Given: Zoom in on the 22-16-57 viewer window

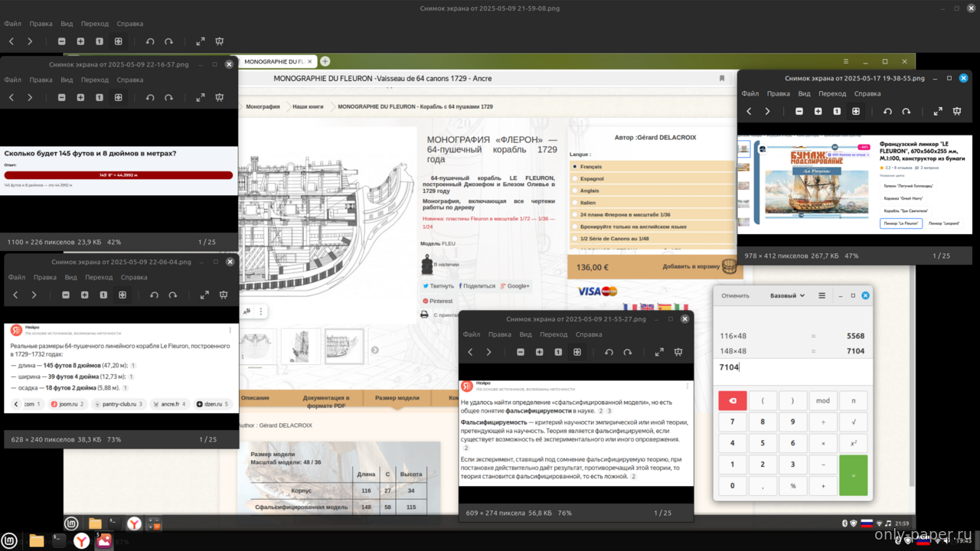Looking at the screenshot, I should (80, 97).
